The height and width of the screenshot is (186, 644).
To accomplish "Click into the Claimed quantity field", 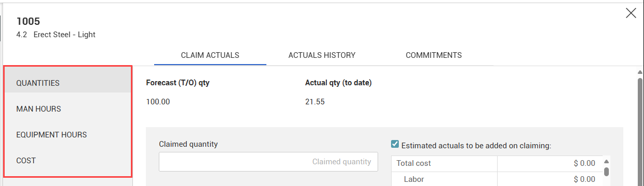I will pyautogui.click(x=268, y=162).
